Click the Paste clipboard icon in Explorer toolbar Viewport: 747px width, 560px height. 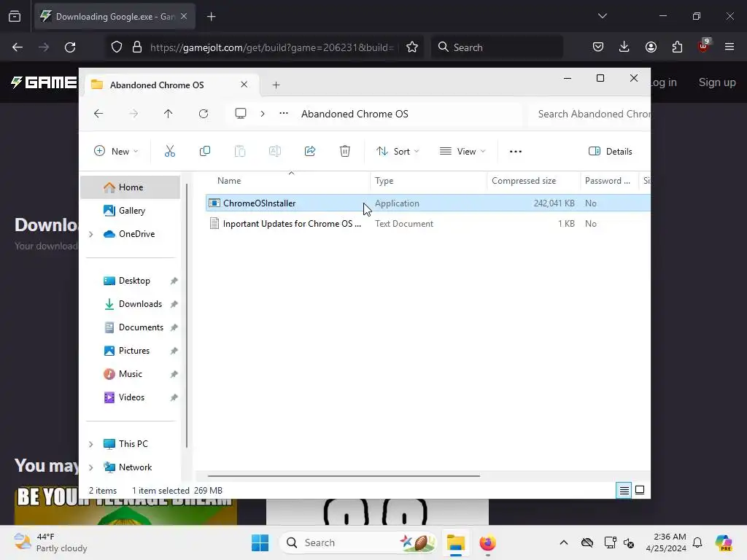tap(239, 152)
